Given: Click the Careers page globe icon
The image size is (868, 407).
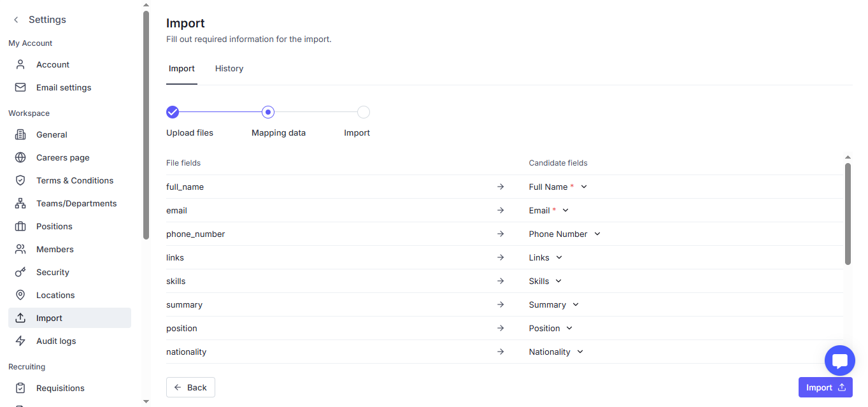Looking at the screenshot, I should pos(20,157).
